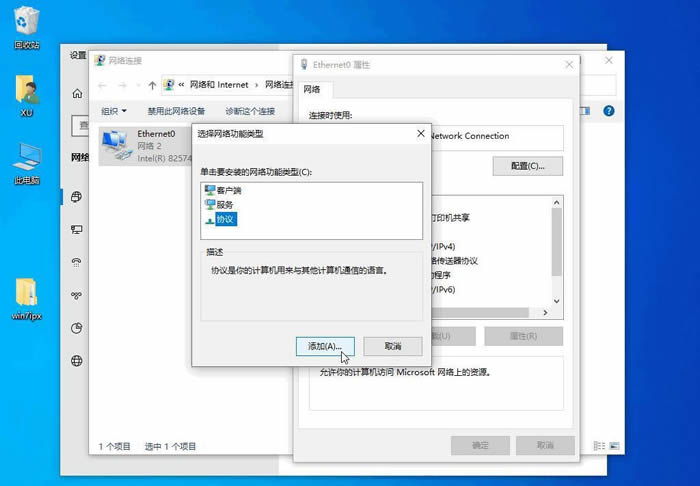The width and height of the screenshot is (700, 486).
Task: Click 禁用此网络设备 toolbar command
Action: (x=176, y=111)
